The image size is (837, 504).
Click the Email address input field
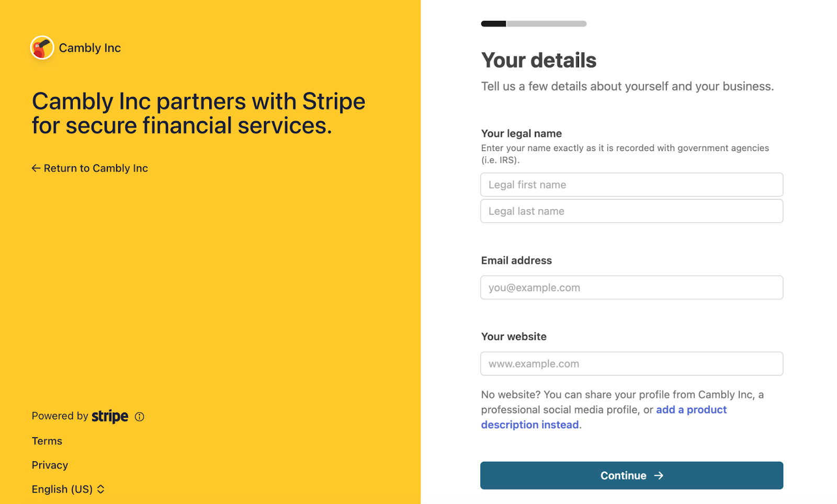coord(631,288)
